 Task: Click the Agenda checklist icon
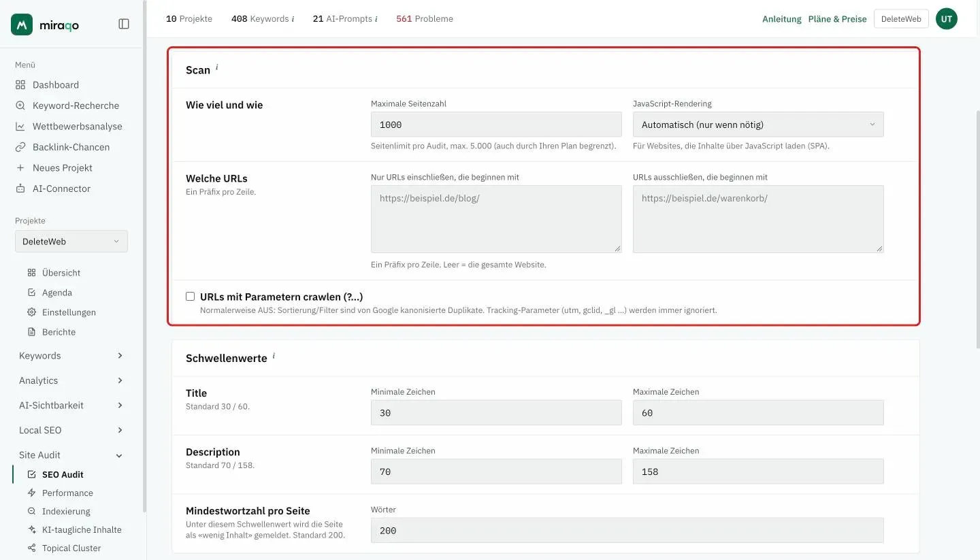pyautogui.click(x=31, y=293)
